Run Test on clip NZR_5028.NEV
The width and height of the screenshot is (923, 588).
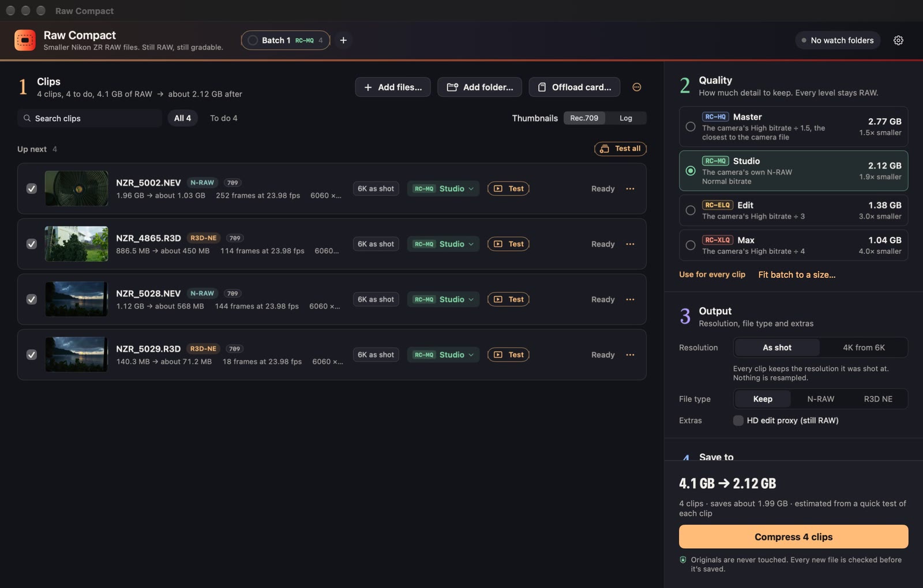(x=508, y=299)
